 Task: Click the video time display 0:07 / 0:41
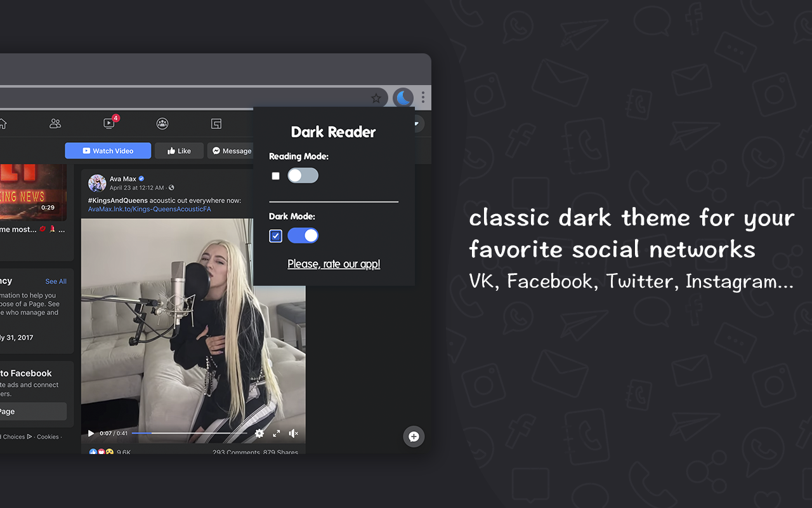[x=114, y=434]
